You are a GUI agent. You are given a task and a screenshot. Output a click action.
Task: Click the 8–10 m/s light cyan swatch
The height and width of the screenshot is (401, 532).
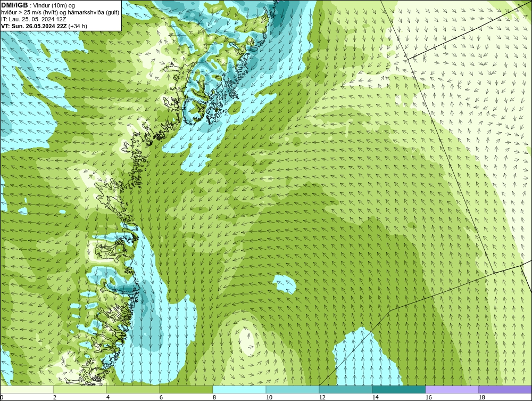239,389
